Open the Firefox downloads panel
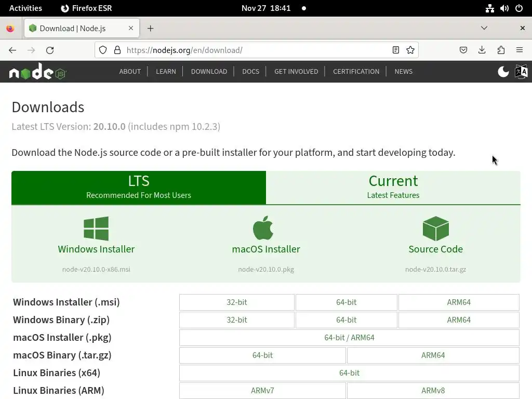Viewport: 532px width, 399px height. click(x=482, y=50)
